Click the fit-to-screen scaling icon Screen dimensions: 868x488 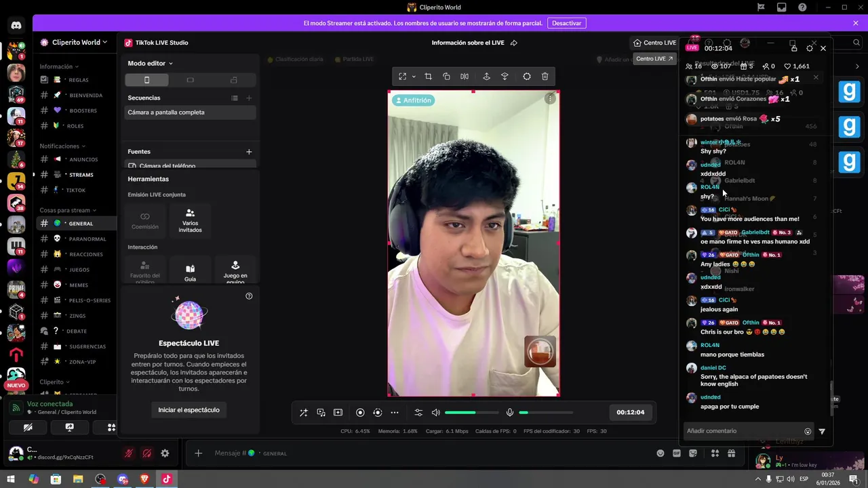point(403,77)
